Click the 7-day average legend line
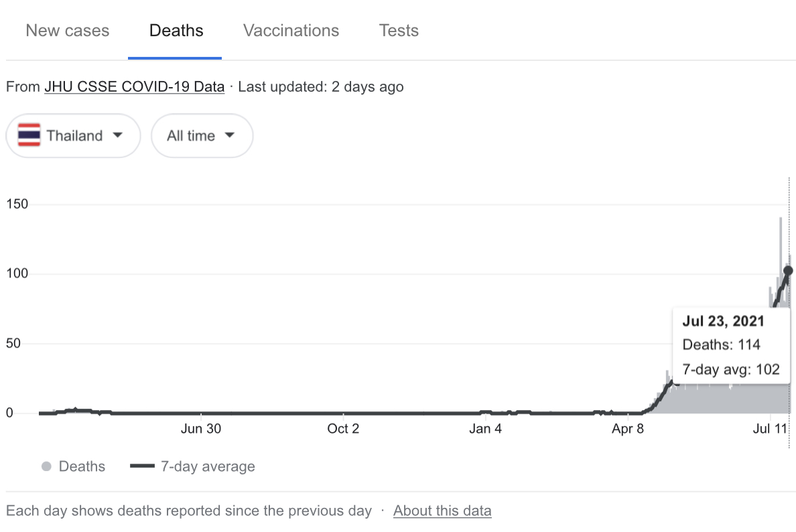Image resolution: width=796 pixels, height=532 pixels. point(142,466)
